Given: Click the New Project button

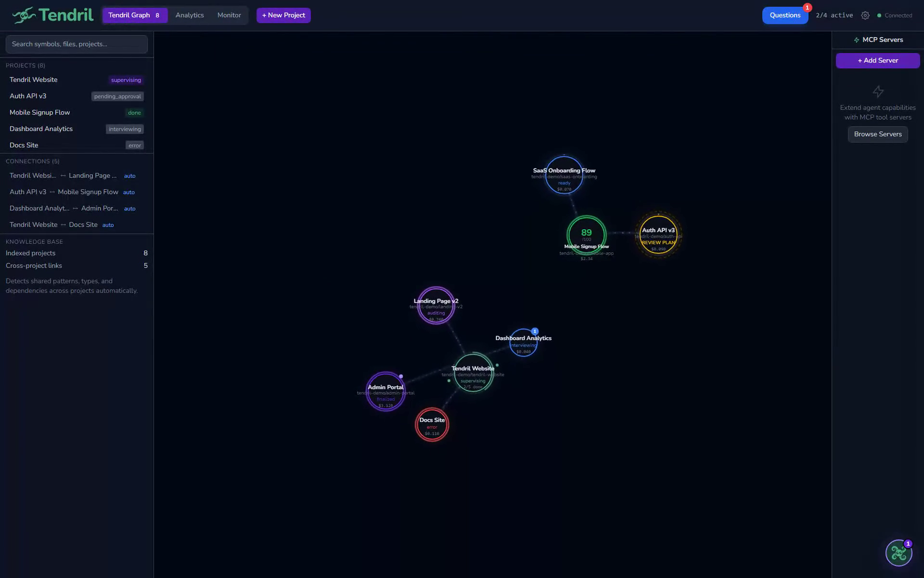Looking at the screenshot, I should click(x=283, y=15).
